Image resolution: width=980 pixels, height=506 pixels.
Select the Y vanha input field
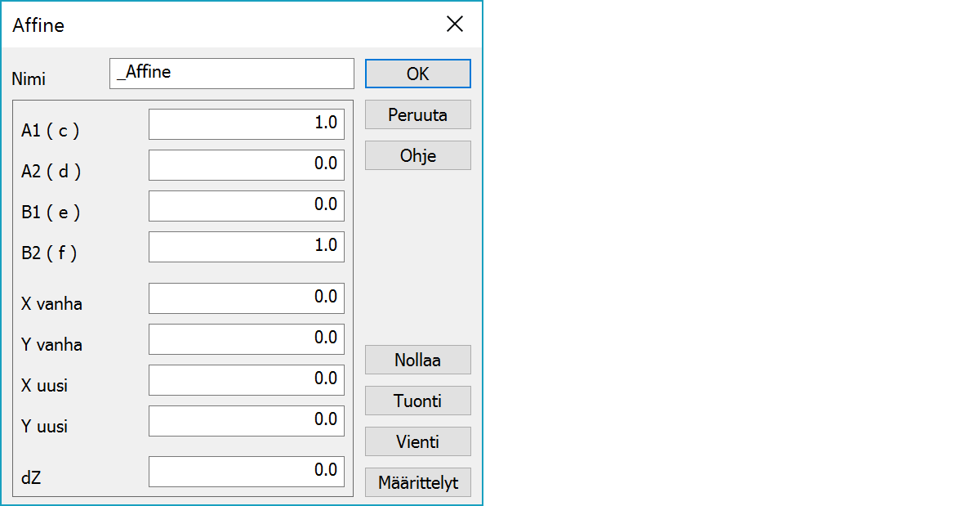(x=246, y=339)
